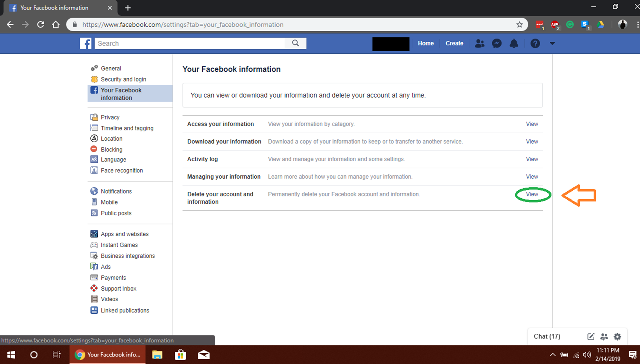Expand the Chat (17) panel
This screenshot has height=364, width=640.
click(547, 336)
